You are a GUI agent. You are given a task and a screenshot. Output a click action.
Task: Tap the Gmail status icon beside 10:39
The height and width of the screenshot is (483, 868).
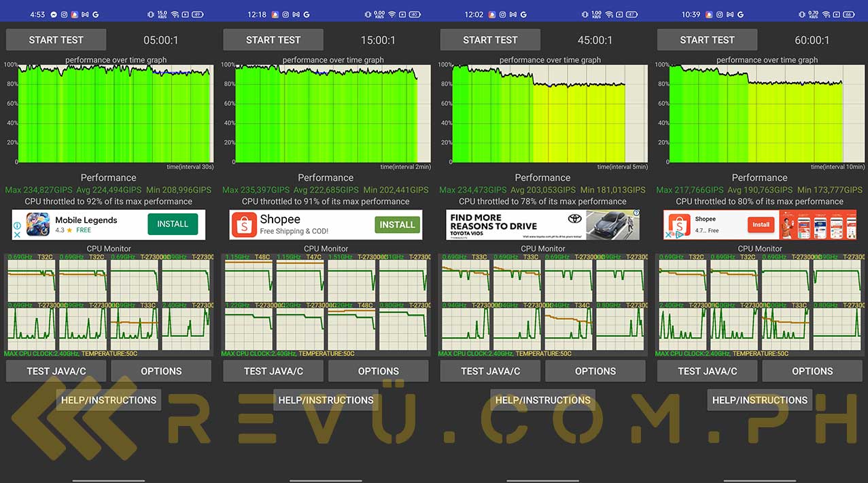click(731, 14)
